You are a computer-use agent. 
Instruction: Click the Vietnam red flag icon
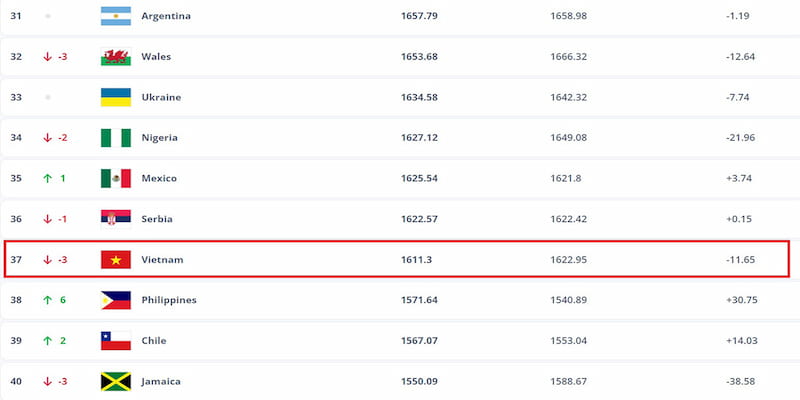(x=116, y=260)
